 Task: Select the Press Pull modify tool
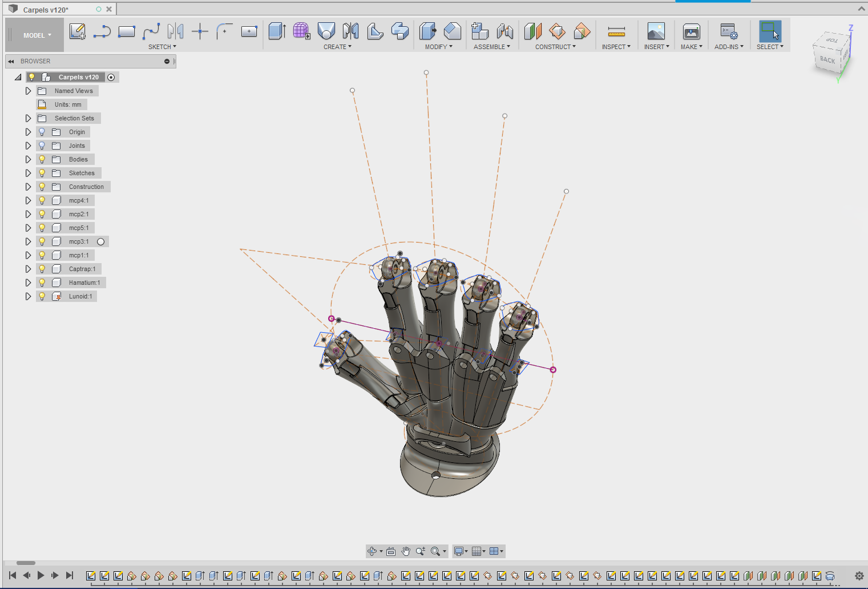[427, 31]
